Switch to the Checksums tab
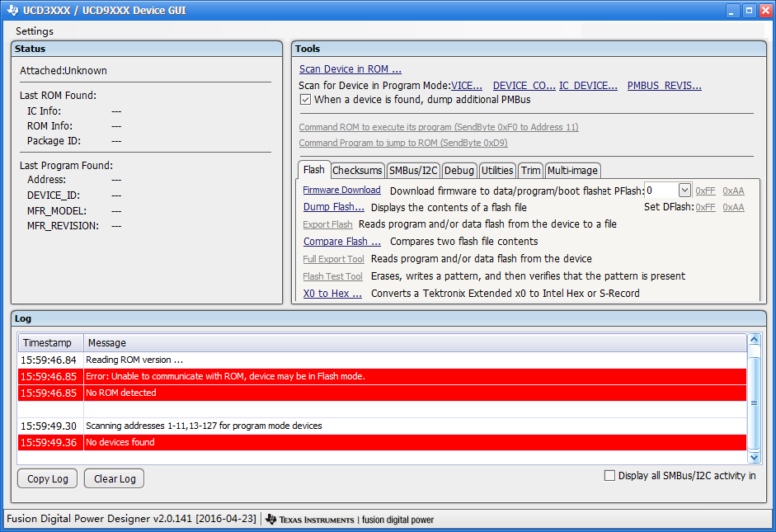The height and width of the screenshot is (532, 776). pos(357,171)
